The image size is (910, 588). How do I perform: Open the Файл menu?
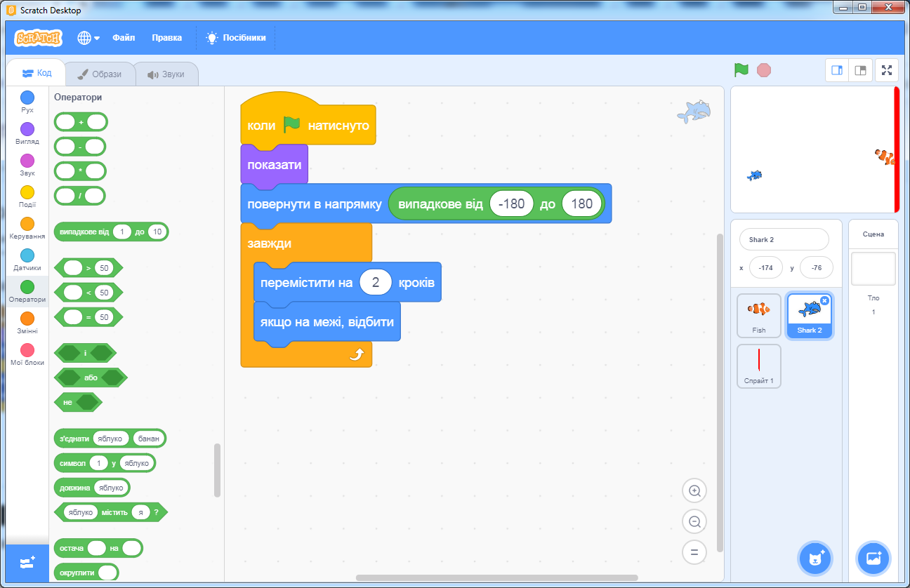[124, 38]
